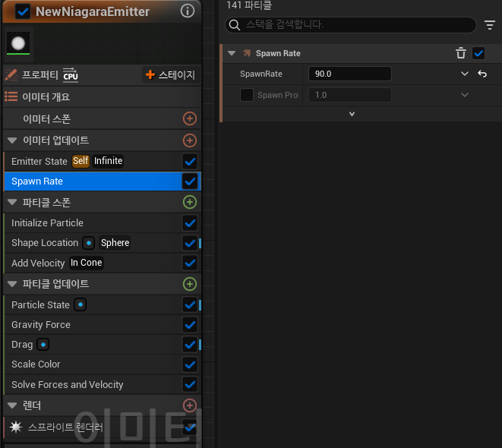Image resolution: width=502 pixels, height=448 pixels.
Task: Click the SpawnRate value field 90.0
Action: click(x=350, y=74)
